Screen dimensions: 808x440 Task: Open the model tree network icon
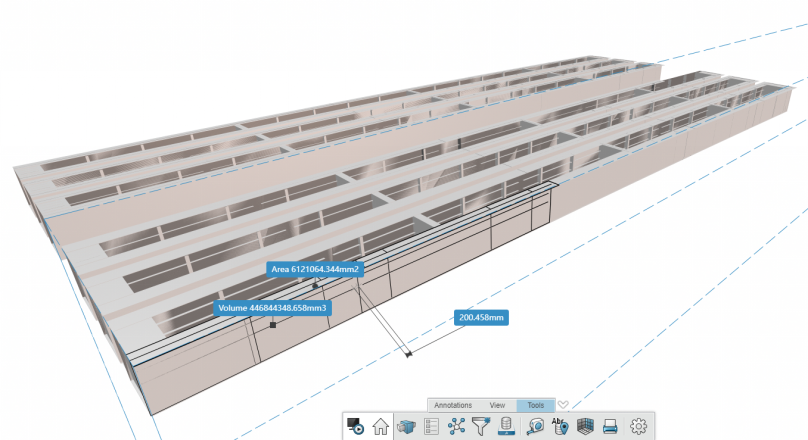click(457, 426)
